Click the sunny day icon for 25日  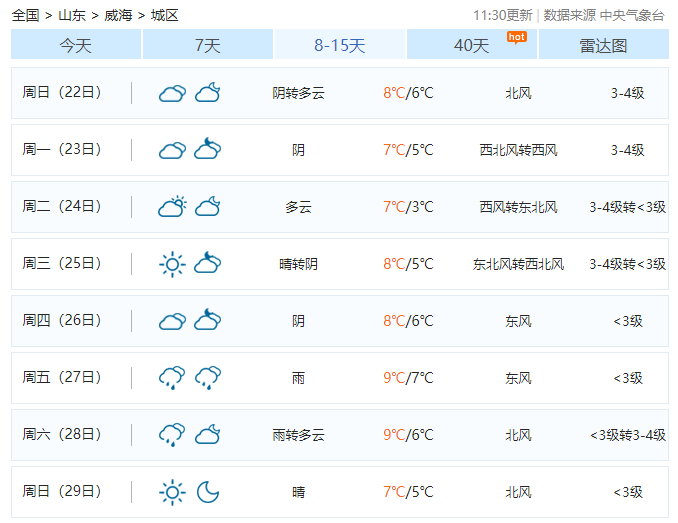click(172, 264)
